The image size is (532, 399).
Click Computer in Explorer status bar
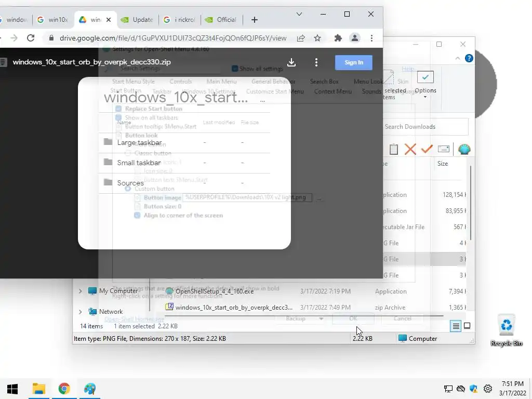[418, 338]
